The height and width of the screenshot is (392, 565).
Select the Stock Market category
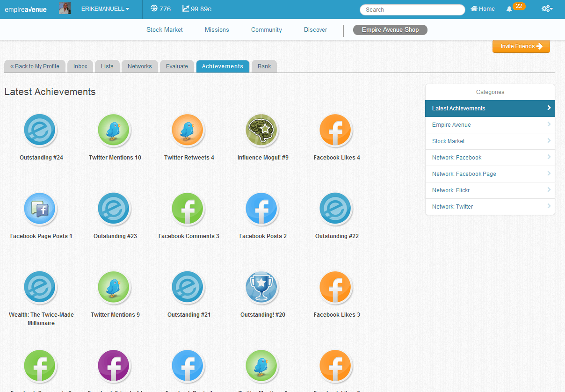pos(490,141)
